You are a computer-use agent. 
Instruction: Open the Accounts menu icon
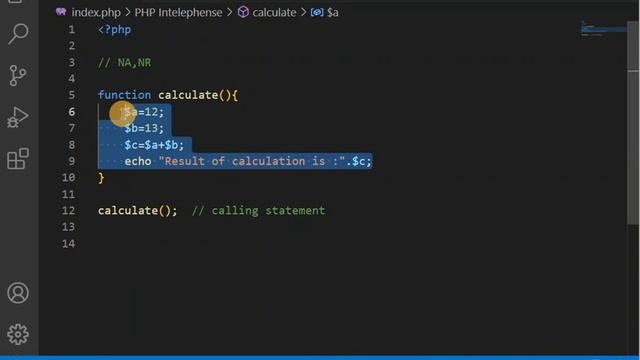18,293
